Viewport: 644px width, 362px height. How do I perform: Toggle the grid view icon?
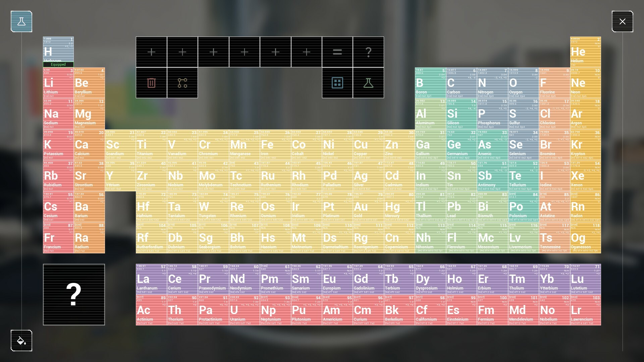tap(337, 82)
